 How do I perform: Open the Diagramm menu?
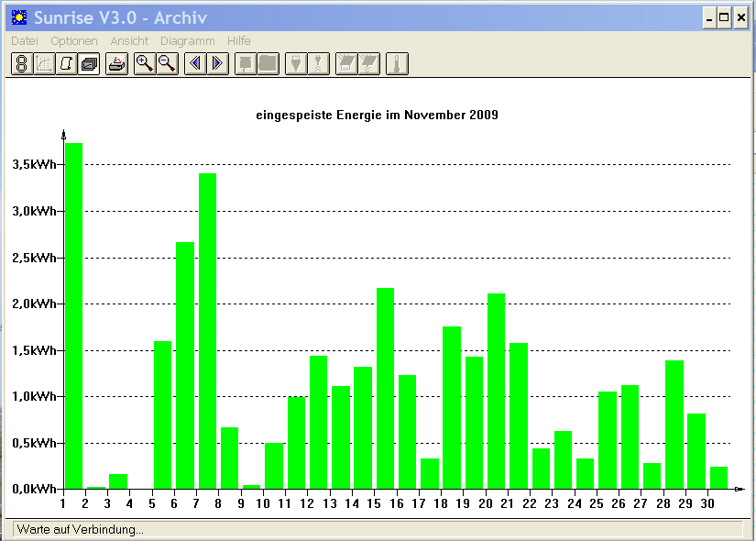pos(188,41)
